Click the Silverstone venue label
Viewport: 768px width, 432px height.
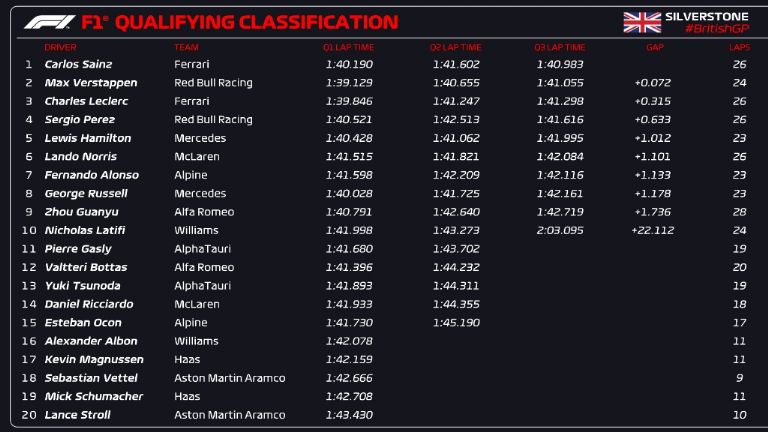714,15
